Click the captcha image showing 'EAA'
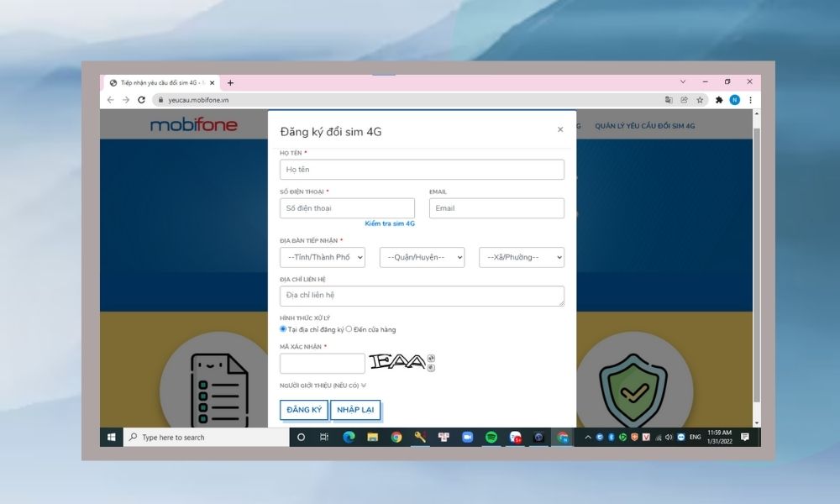 tap(397, 363)
